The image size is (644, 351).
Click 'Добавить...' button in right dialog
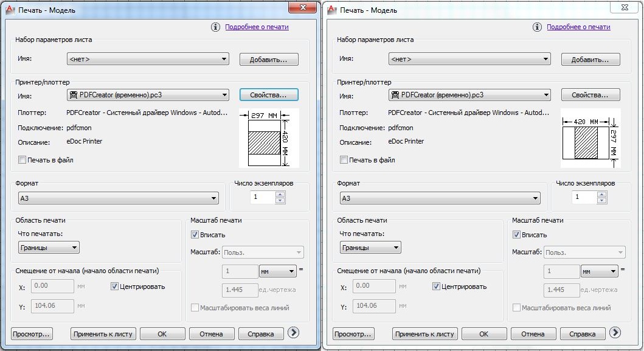tap(590, 60)
